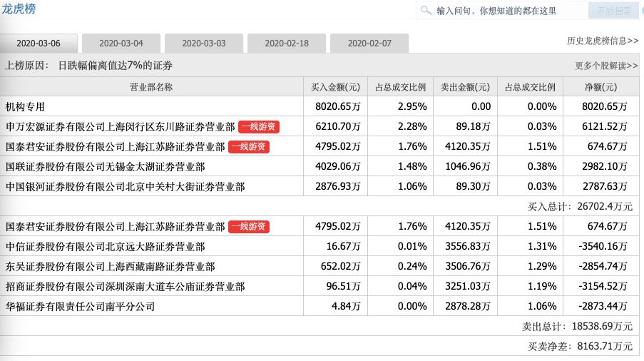644x361 pixels.
Task: Click the search magnifier icon
Action: pyautogui.click(x=426, y=11)
